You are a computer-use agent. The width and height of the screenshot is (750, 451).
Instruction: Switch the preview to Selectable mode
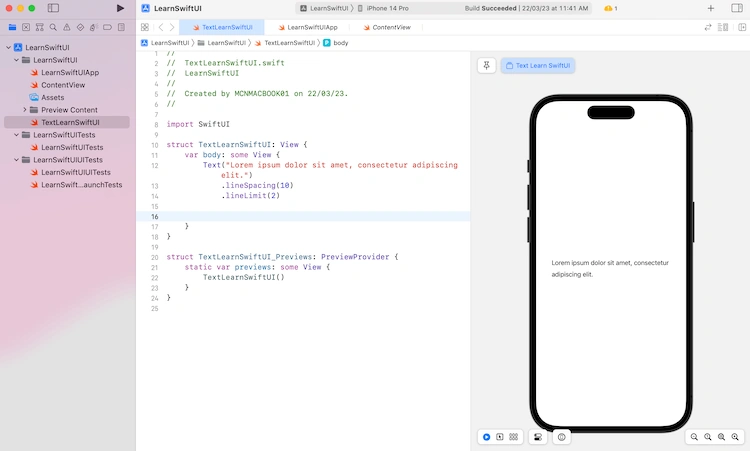point(500,437)
